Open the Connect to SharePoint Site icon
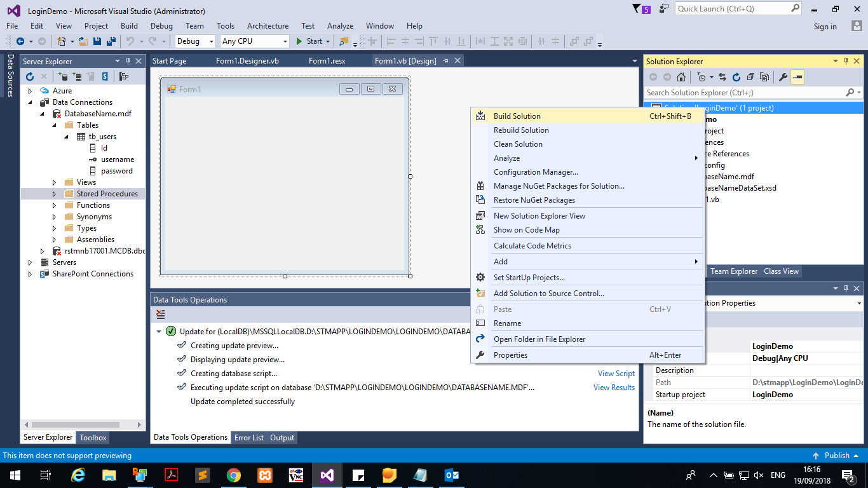 tap(105, 76)
